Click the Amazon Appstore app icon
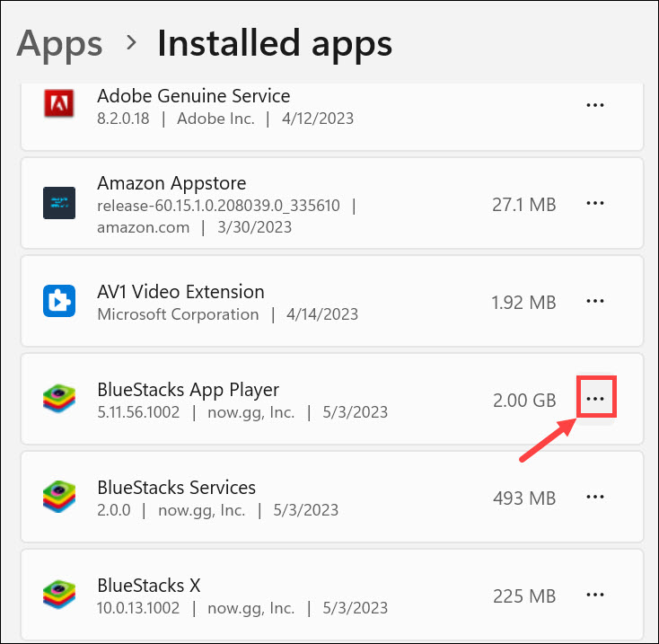 59,203
